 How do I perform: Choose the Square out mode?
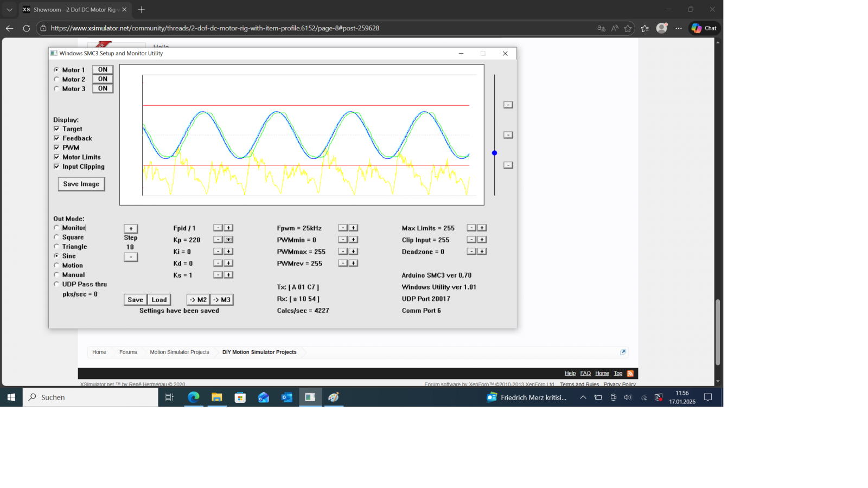pyautogui.click(x=56, y=237)
